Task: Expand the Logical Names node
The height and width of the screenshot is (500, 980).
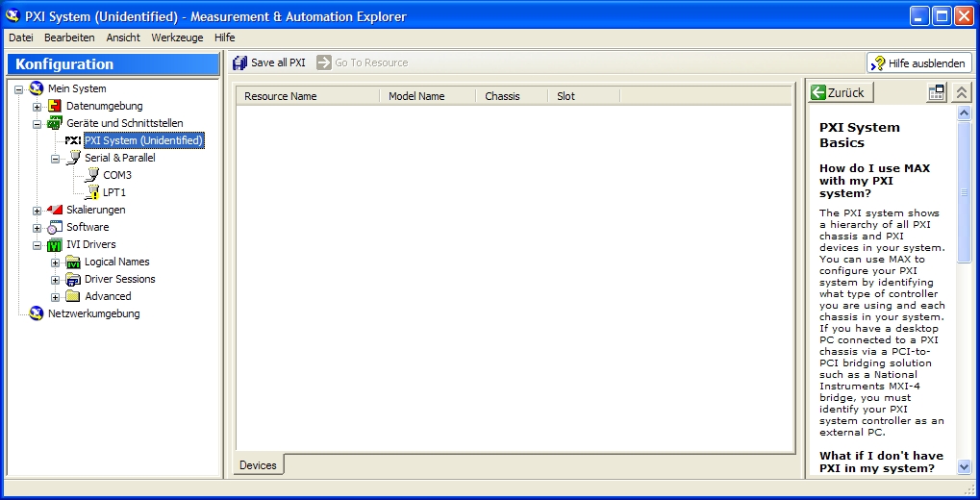Action: point(55,262)
